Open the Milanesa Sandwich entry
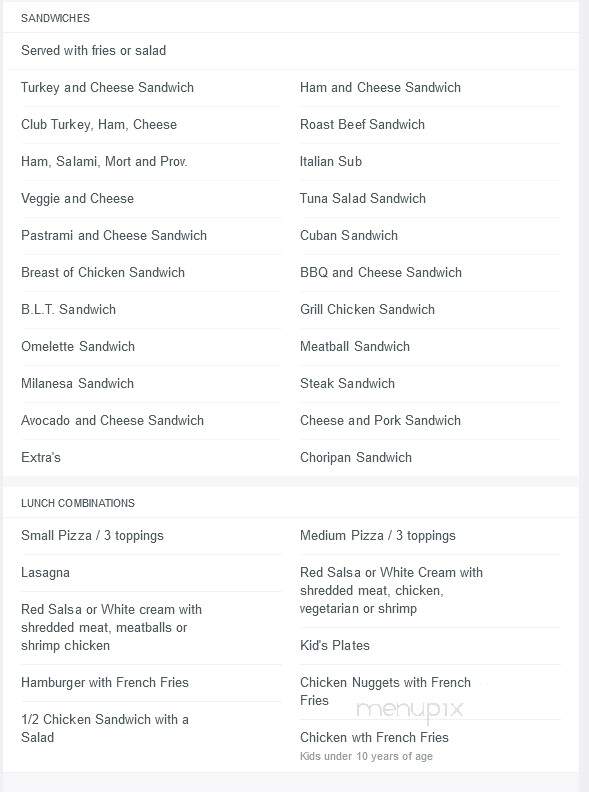589x792 pixels. tap(78, 383)
